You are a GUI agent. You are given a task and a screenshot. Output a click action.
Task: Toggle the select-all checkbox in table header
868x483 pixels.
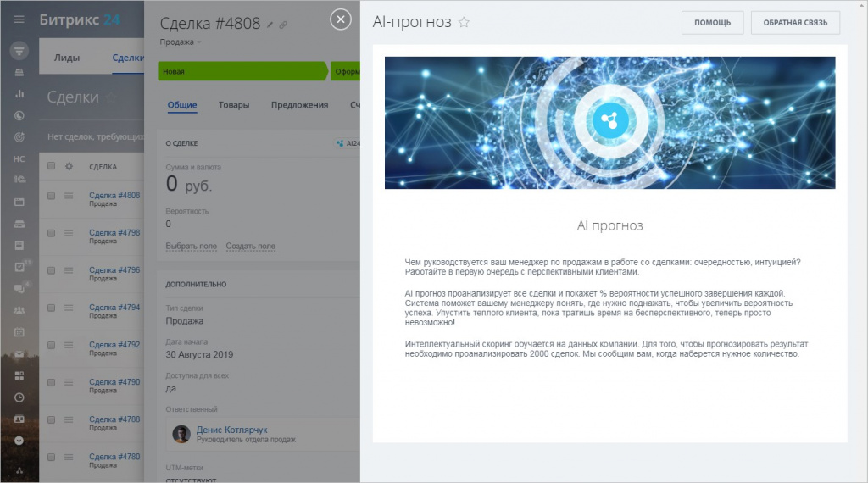pyautogui.click(x=51, y=166)
